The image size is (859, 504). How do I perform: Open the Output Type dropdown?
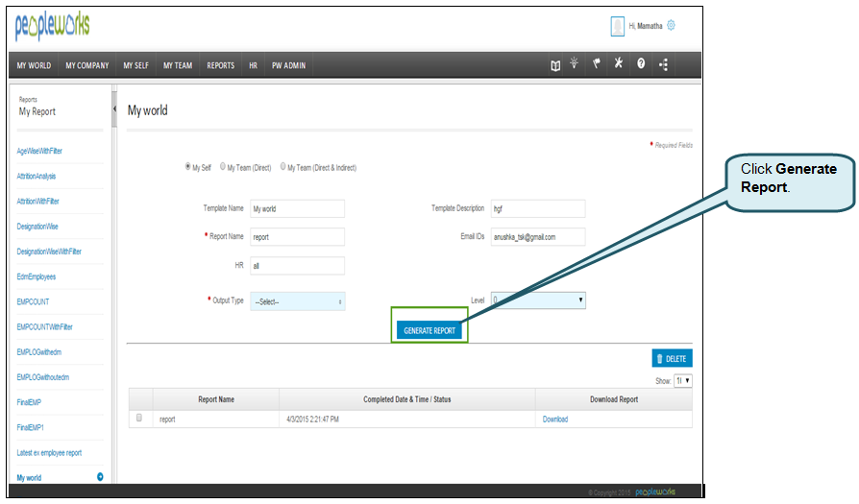297,301
